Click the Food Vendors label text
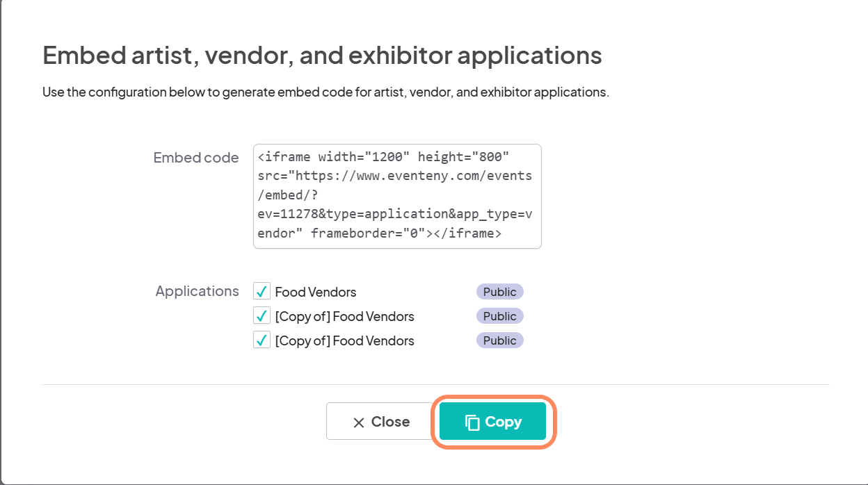The height and width of the screenshot is (485, 868). (x=315, y=293)
